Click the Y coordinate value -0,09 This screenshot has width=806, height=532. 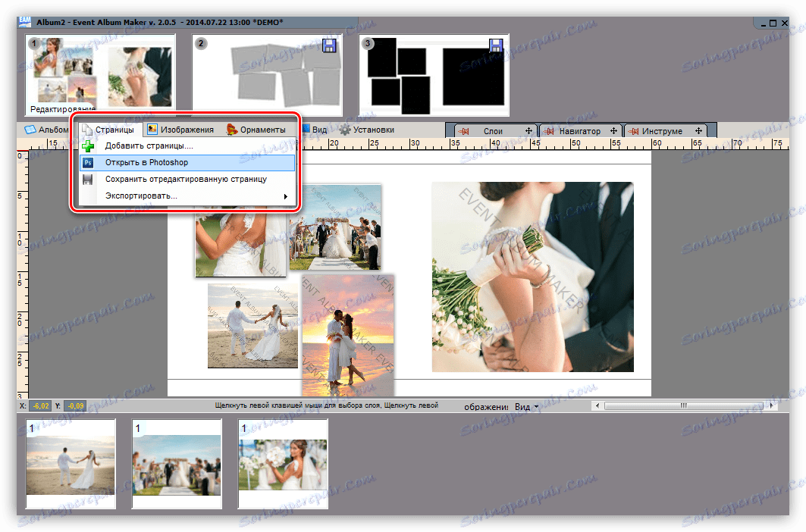(x=76, y=406)
